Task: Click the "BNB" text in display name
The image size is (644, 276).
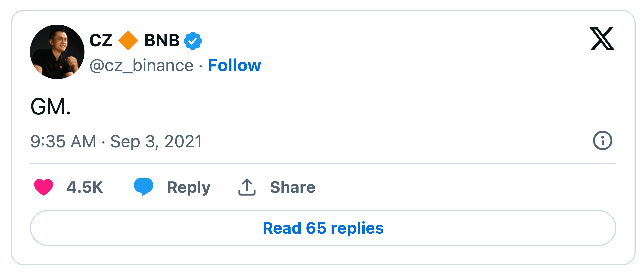Action: click(162, 41)
